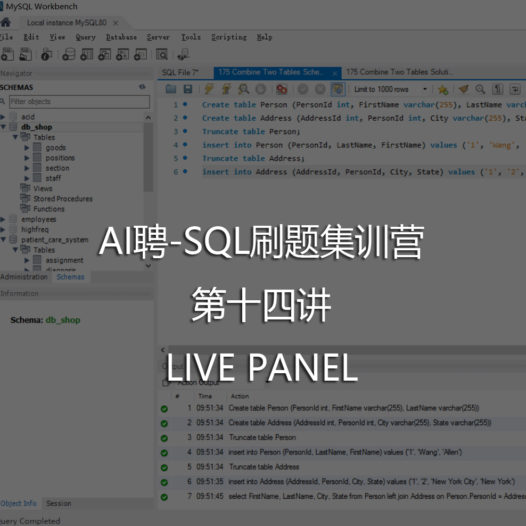The height and width of the screenshot is (526, 526).
Task: Open the Query menu
Action: point(86,37)
